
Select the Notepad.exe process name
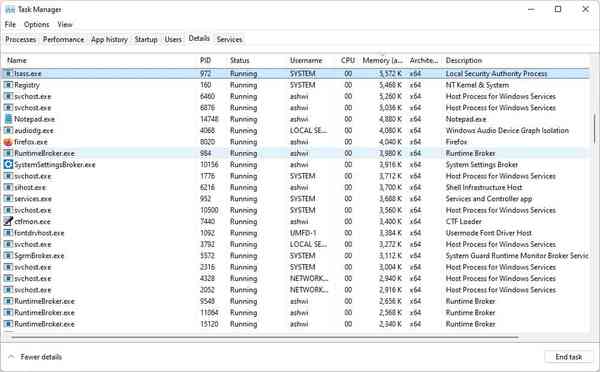point(34,119)
